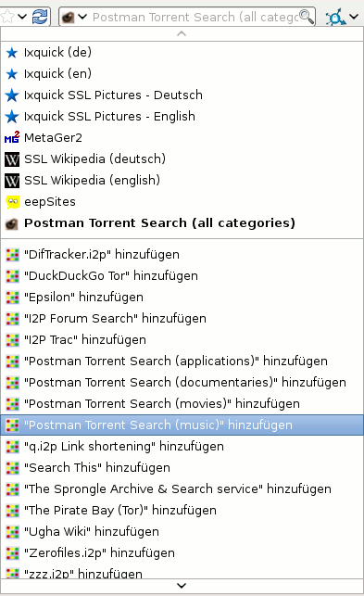Click star icon of Ixquick SSL Pictures Deutsch
Viewport: 364px width, 596px height.
tap(12, 95)
